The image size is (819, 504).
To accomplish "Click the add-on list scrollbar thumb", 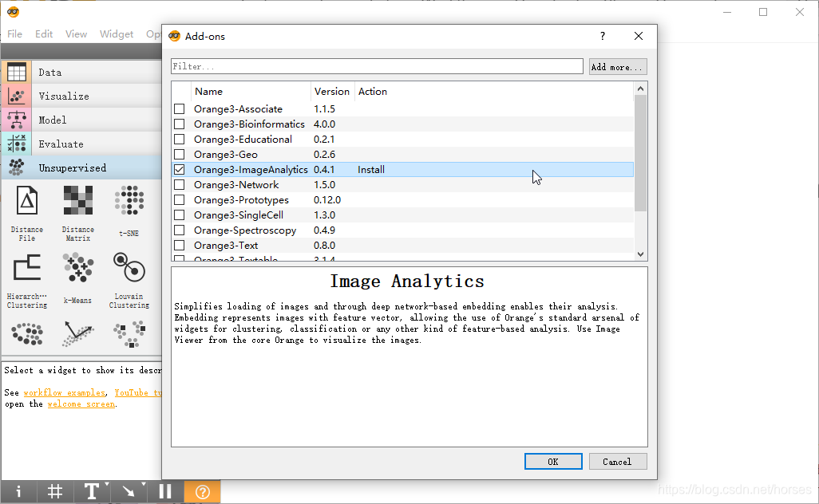I will (x=641, y=153).
